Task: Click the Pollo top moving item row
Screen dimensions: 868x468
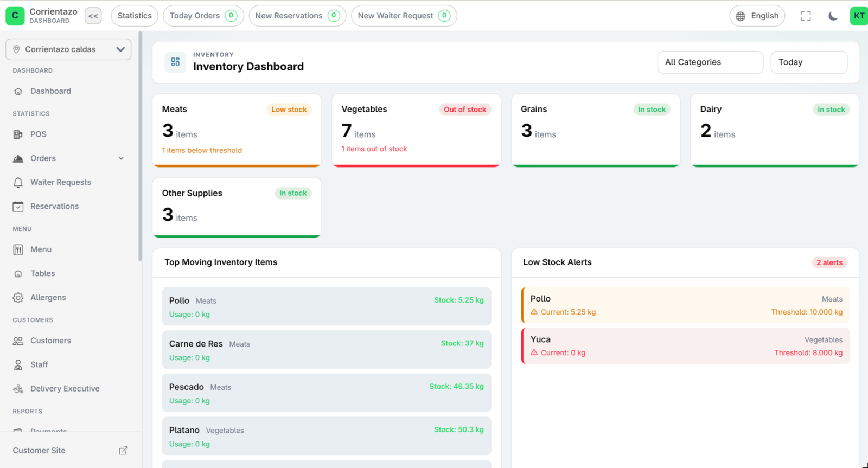Action: click(x=327, y=306)
